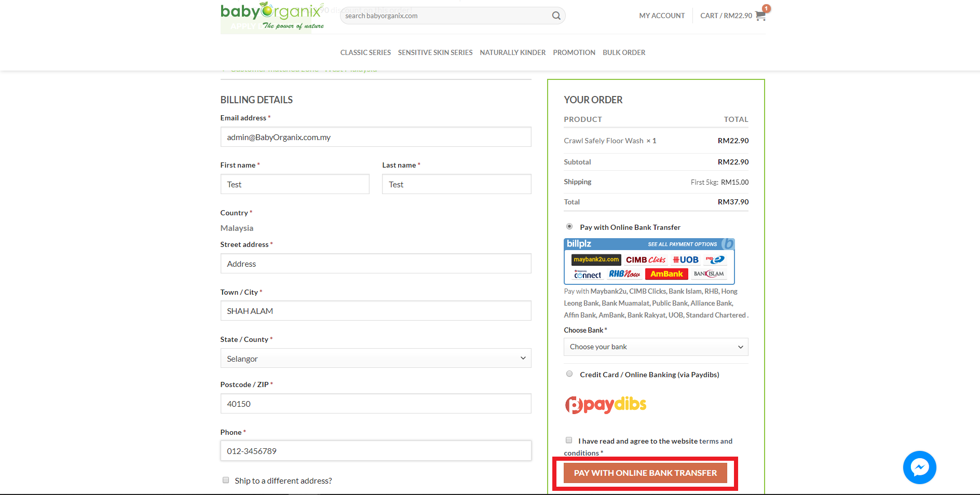Click the First 5kg: RM15.00 shipping text
Viewport: 980px width, 495px height.
tap(719, 182)
